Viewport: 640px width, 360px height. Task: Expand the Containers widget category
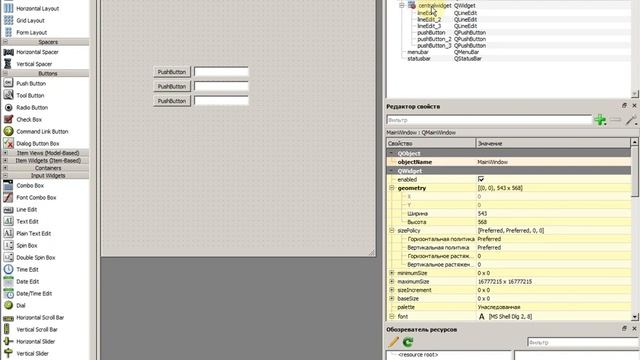[x=5, y=168]
